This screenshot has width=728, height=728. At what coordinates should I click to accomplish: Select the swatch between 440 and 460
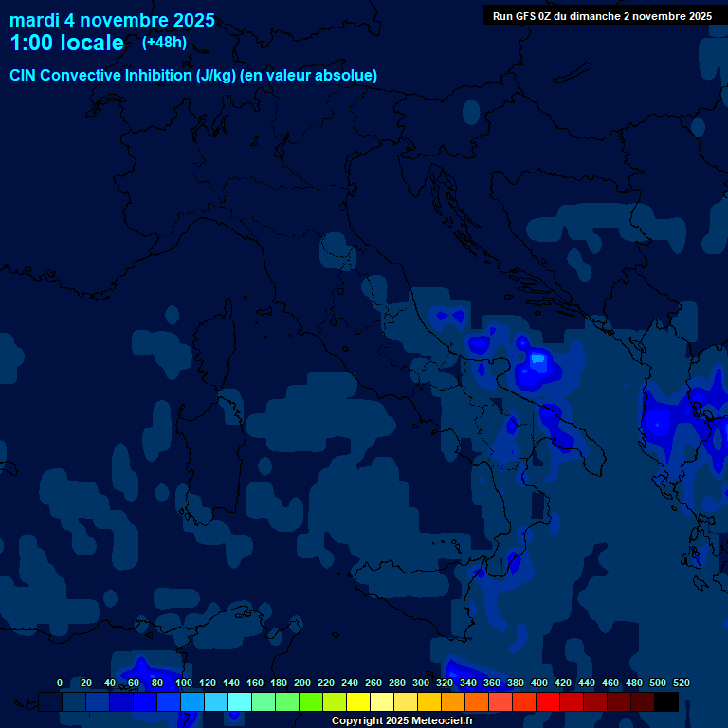[594, 702]
